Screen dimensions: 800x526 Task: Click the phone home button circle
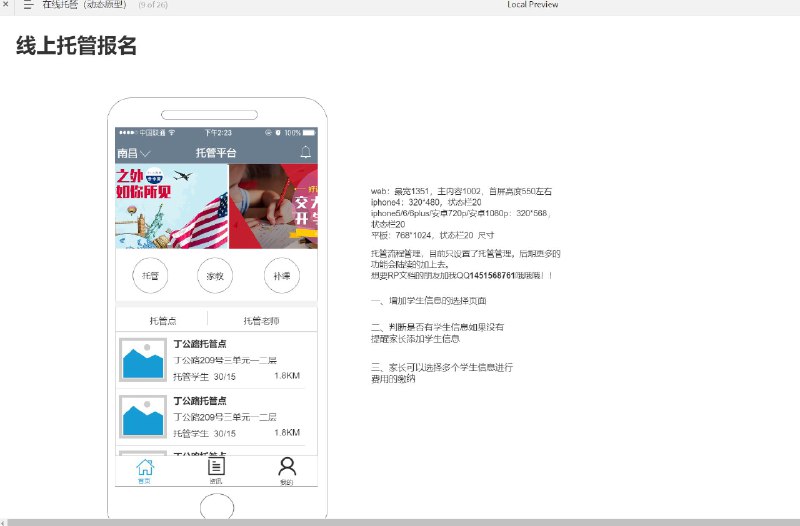pyautogui.click(x=217, y=507)
